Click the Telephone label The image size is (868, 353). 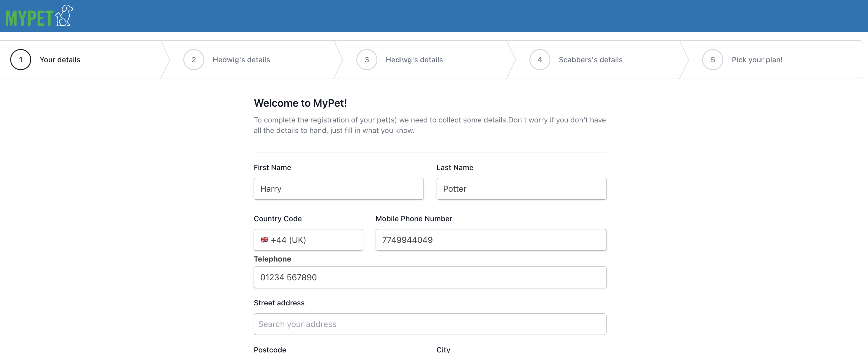[272, 259]
